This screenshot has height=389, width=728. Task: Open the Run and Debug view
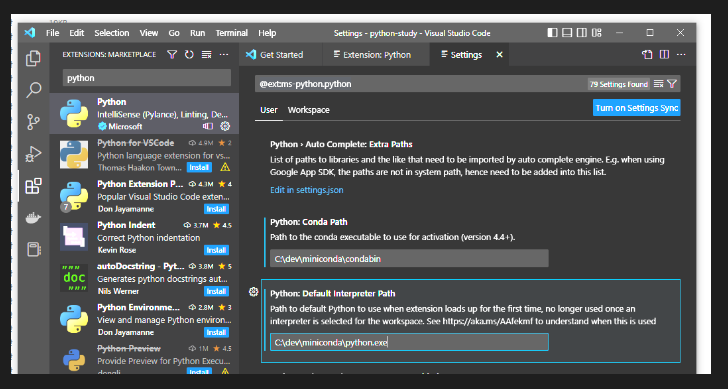point(33,154)
